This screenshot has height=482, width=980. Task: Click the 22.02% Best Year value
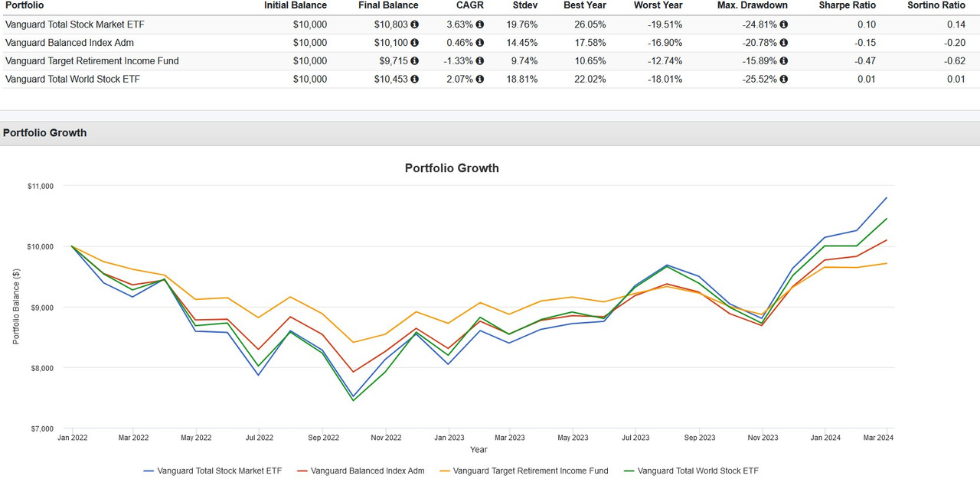[590, 79]
